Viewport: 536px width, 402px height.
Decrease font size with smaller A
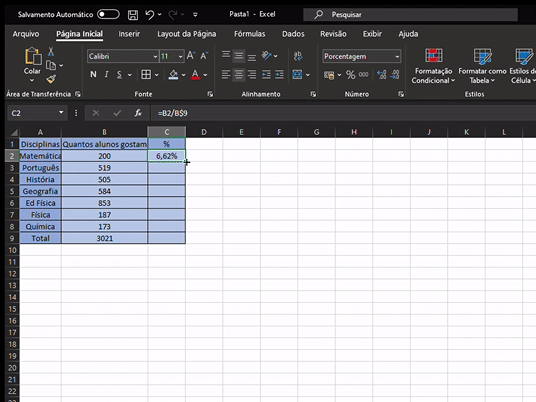click(x=204, y=56)
